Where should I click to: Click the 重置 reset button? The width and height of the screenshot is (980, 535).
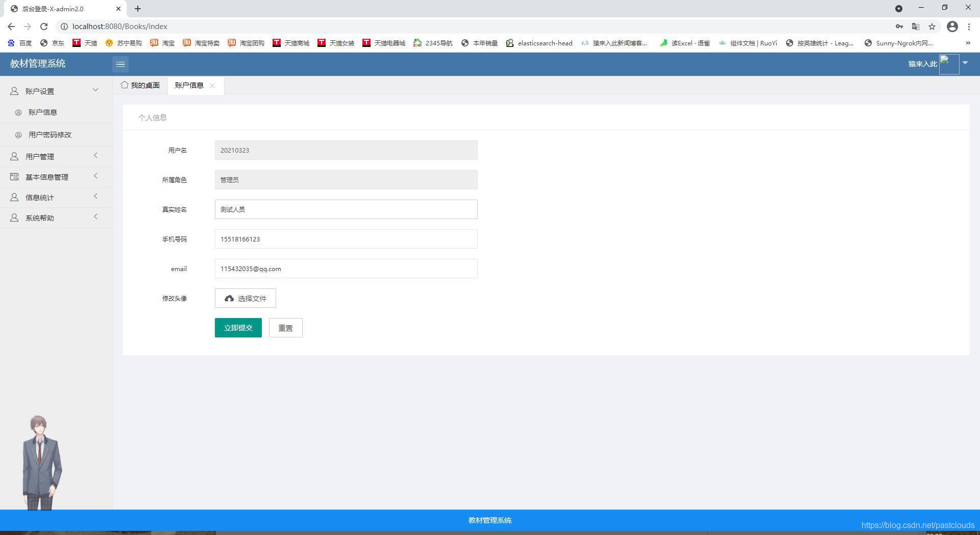point(286,328)
